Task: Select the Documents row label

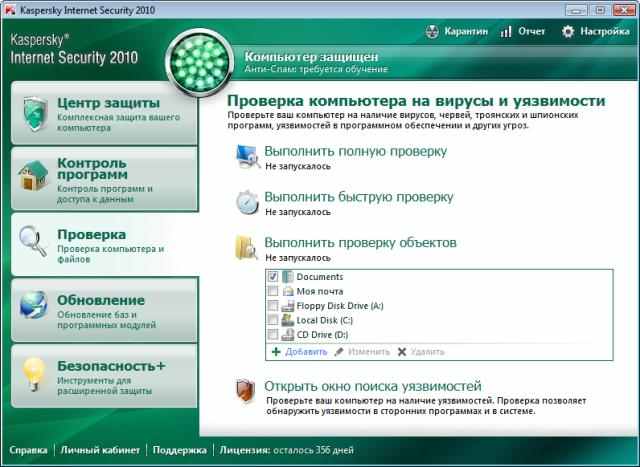Action: pyautogui.click(x=320, y=277)
